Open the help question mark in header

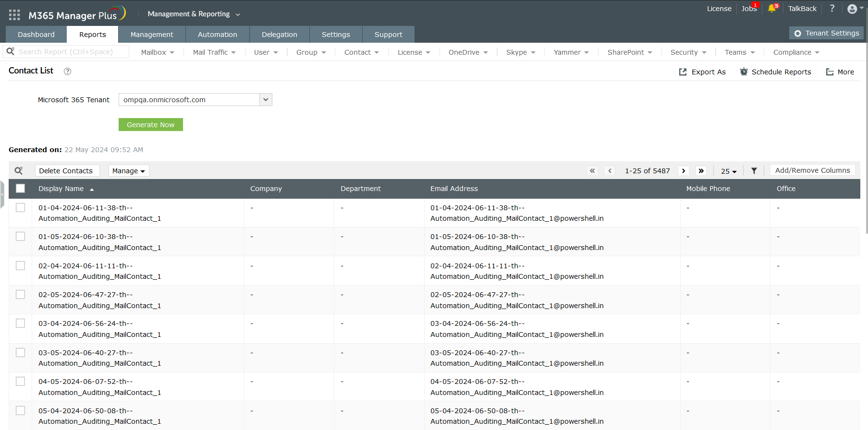point(832,8)
